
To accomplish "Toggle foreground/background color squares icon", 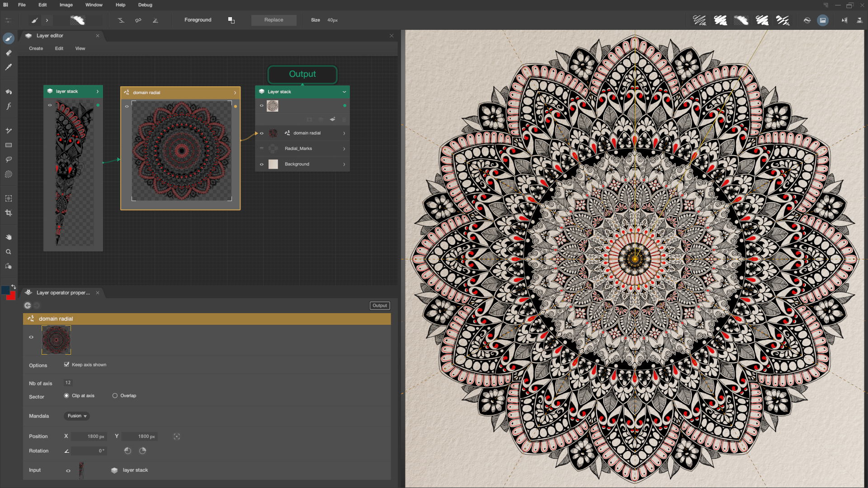I will tap(231, 20).
